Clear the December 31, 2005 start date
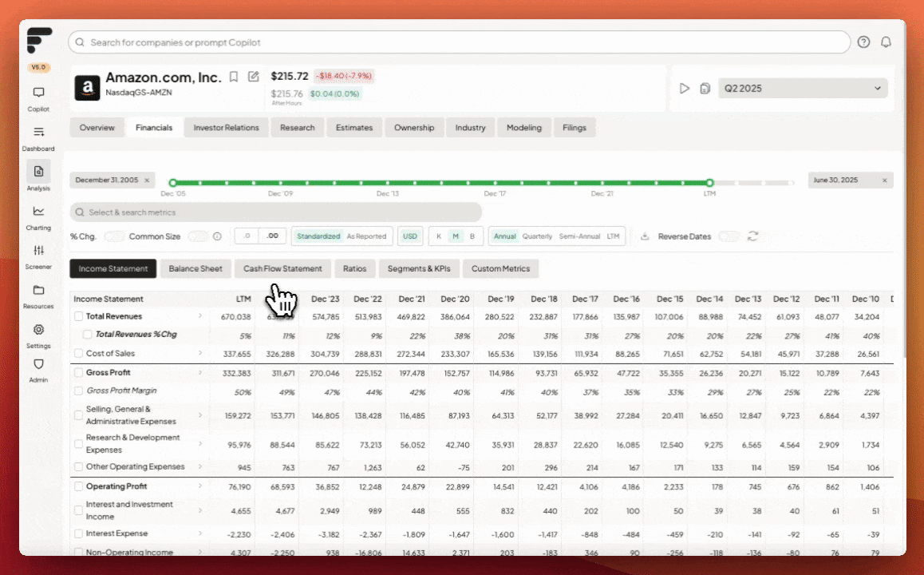The height and width of the screenshot is (575, 924). click(147, 180)
